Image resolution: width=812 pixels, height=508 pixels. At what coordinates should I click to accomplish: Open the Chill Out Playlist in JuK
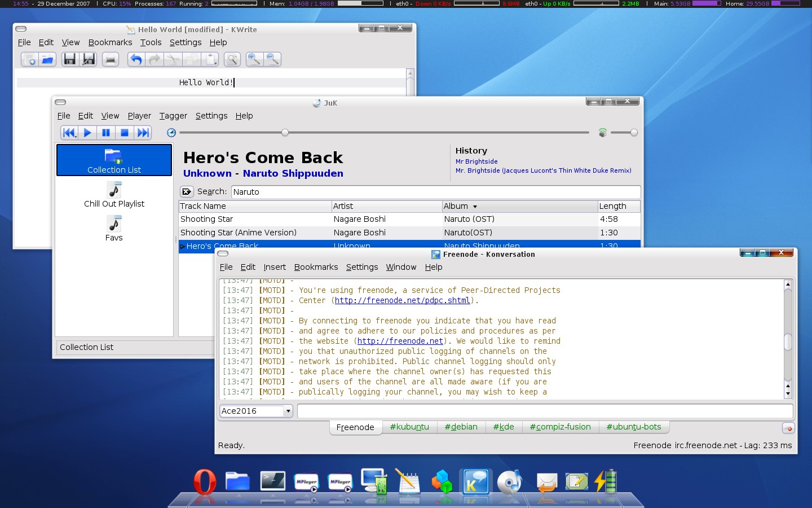(x=114, y=195)
